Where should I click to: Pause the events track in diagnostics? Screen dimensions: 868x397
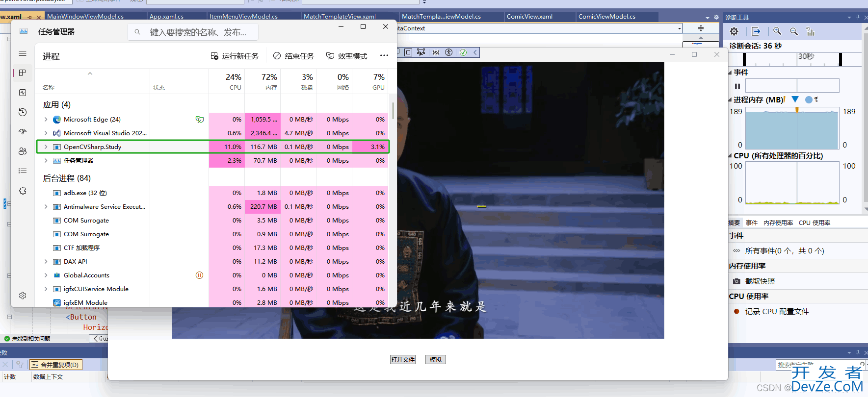click(x=737, y=86)
